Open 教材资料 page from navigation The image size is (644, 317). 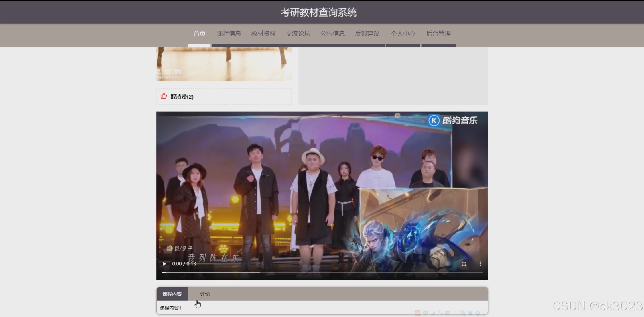[263, 34]
